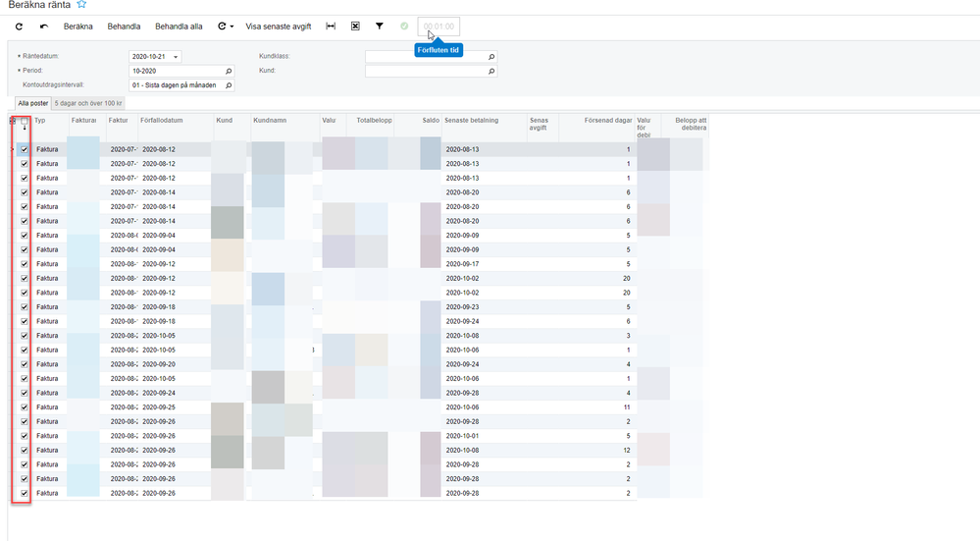
Task: Open Kontoutdragsintervall selector lookup
Action: coord(230,85)
